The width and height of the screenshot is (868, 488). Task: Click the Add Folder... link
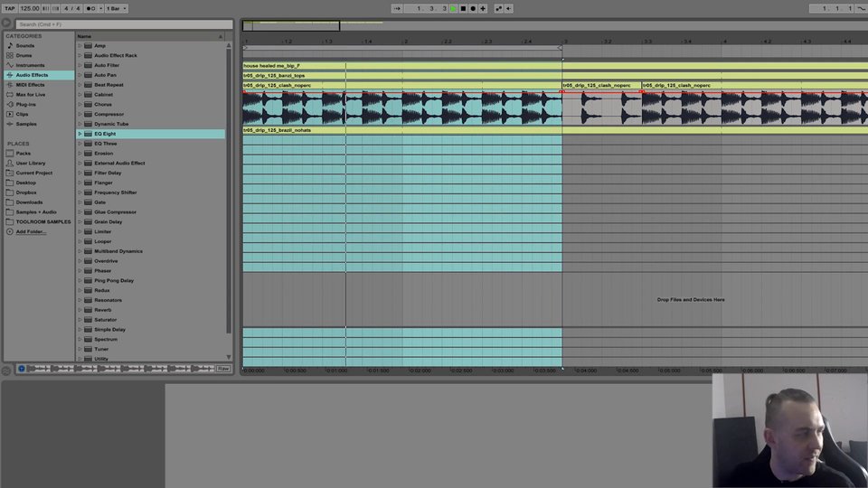coord(31,232)
